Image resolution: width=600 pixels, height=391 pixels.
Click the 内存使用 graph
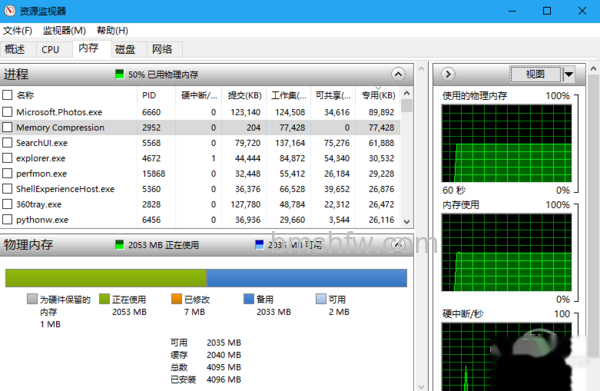[506, 253]
